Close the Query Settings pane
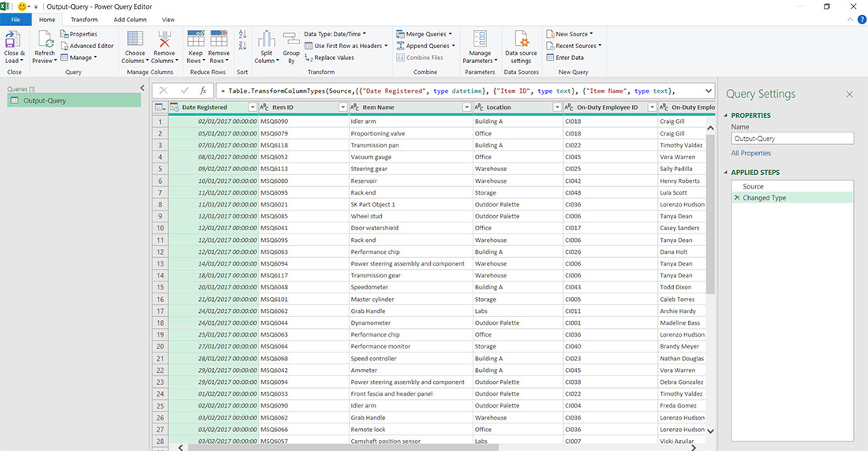This screenshot has width=868, height=451. click(x=849, y=95)
